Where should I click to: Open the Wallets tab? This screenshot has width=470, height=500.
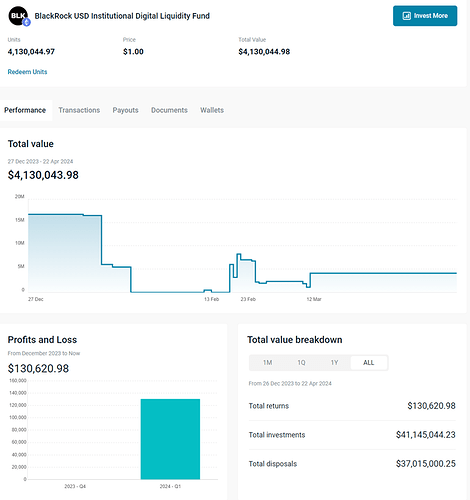coord(212,110)
